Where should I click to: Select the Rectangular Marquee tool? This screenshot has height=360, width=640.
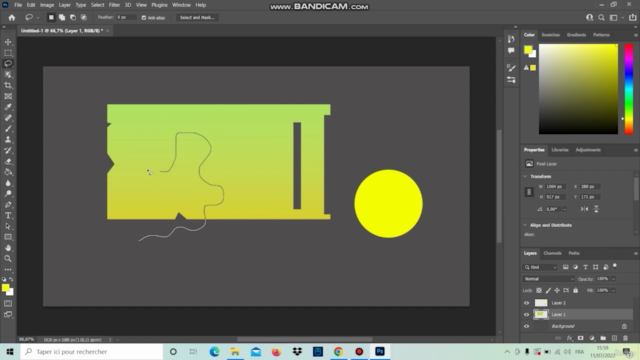[x=8, y=53]
